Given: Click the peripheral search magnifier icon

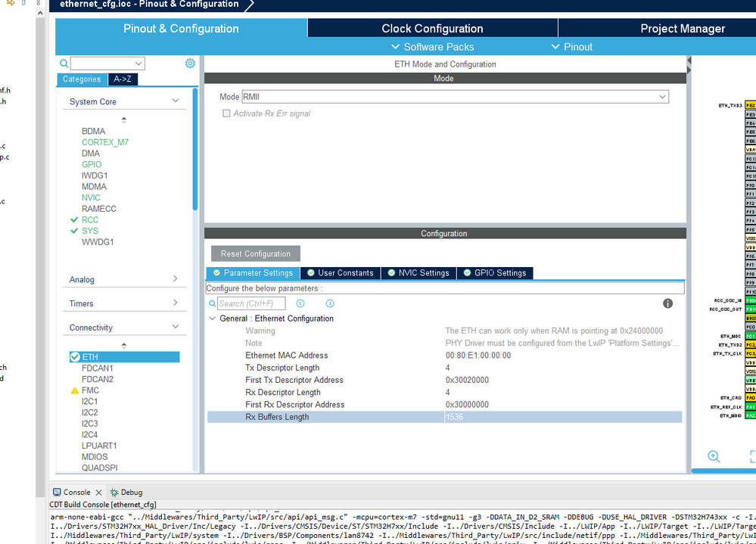Looking at the screenshot, I should (64, 63).
